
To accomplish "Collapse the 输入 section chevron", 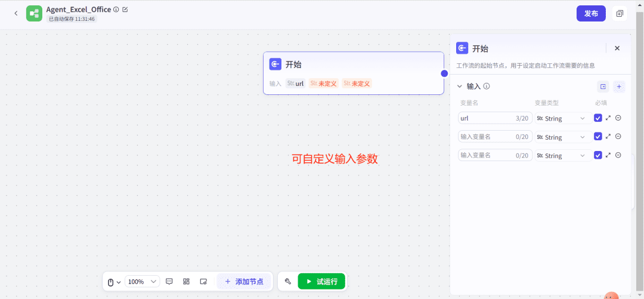I will 459,87.
